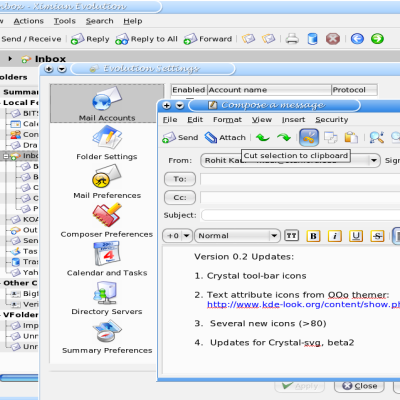This screenshot has width=400, height=400.
Task: Open the From account dropdown
Action: pyautogui.click(x=290, y=161)
